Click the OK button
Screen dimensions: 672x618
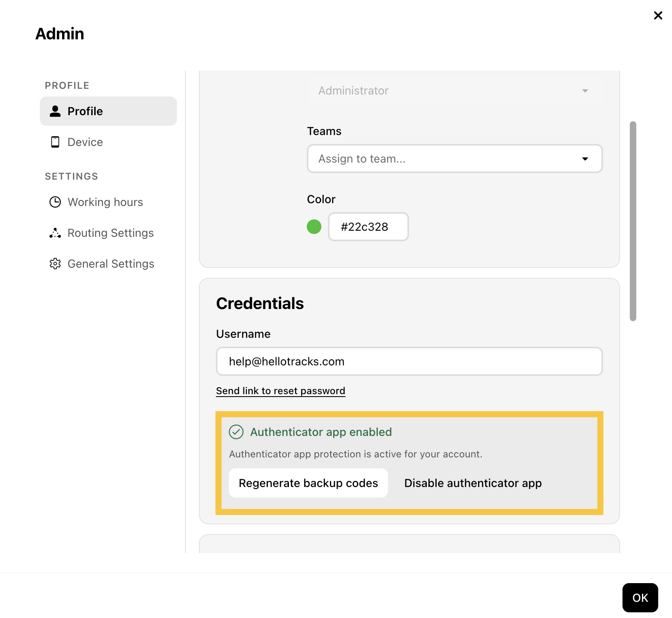tap(640, 598)
